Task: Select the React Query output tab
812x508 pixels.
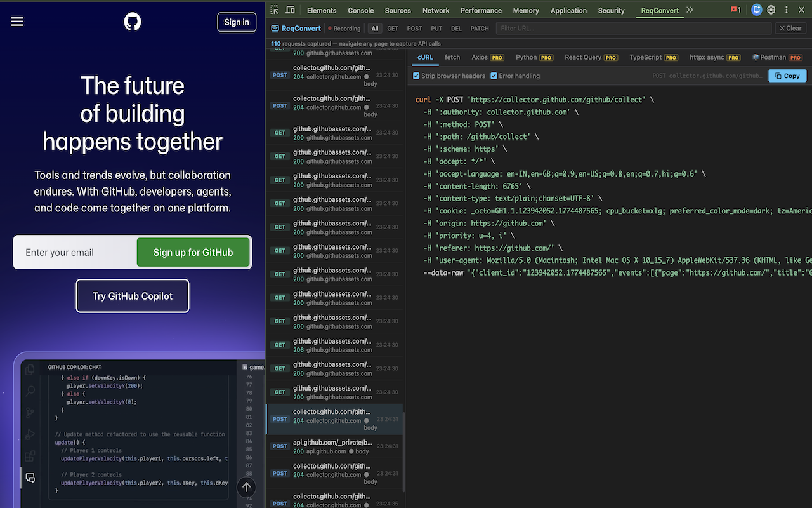Action: tap(591, 57)
